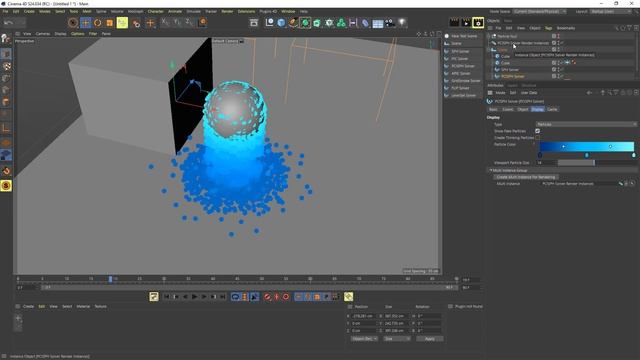Open the Render menu
The image size is (640, 360).
pos(227,11)
